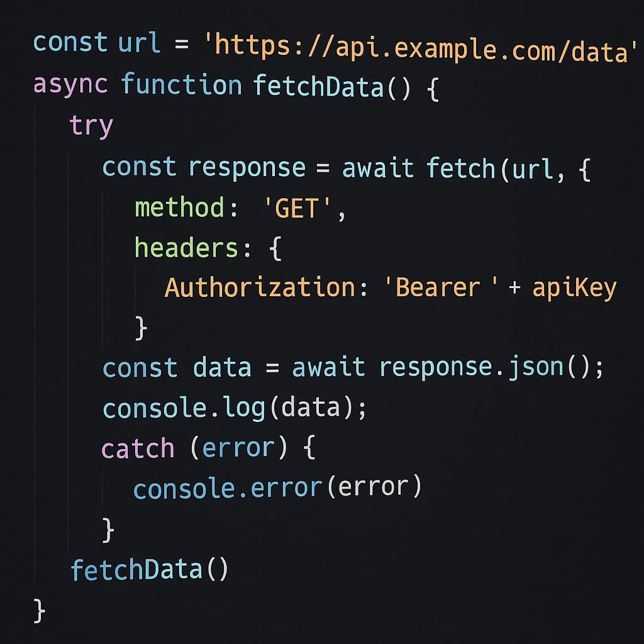Viewport: 644px width, 644px height.
Task: Click the headers property key
Action: pyautogui.click(x=186, y=247)
